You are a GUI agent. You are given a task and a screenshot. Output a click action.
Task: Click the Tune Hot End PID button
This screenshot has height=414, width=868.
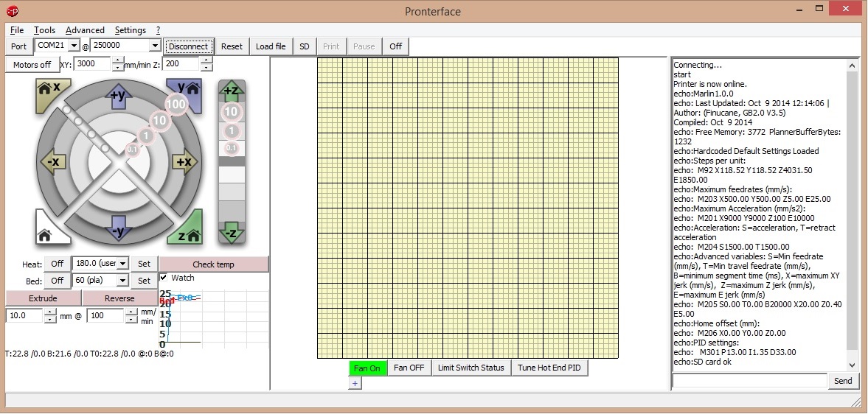pyautogui.click(x=549, y=368)
